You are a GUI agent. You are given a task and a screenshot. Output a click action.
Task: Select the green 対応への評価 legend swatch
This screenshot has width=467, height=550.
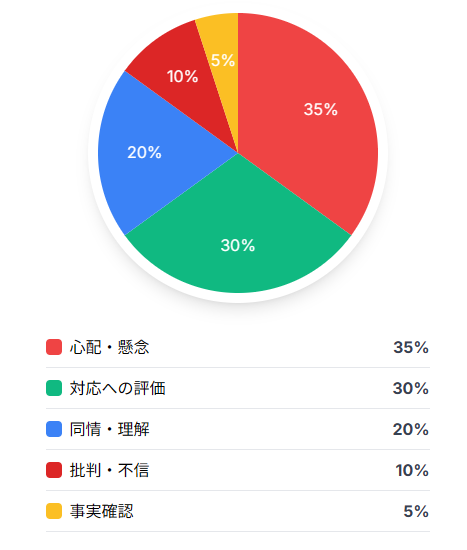54,388
